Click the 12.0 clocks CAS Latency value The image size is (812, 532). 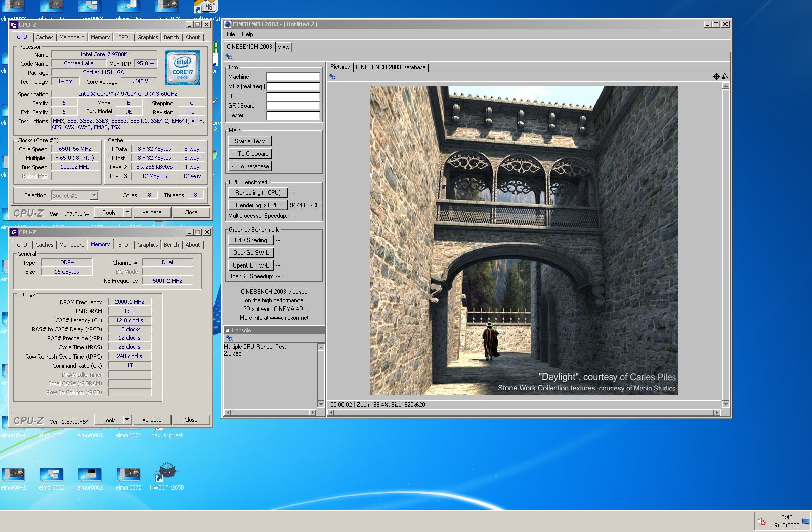(130, 320)
